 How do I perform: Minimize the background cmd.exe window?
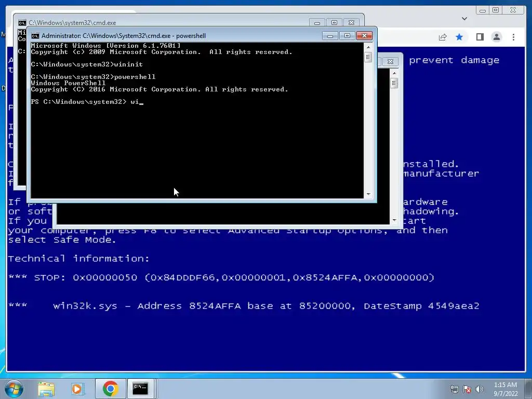pyautogui.click(x=317, y=23)
